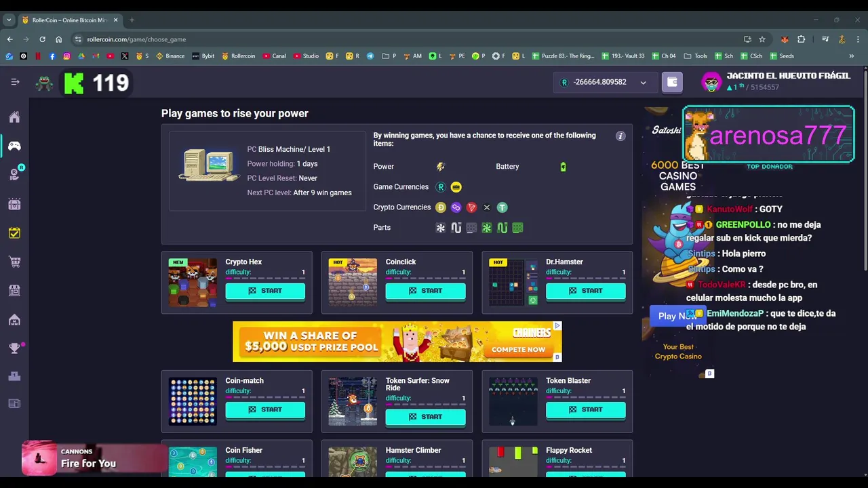Open the Games controller icon in sidebar
868x488 pixels.
pyautogui.click(x=14, y=146)
